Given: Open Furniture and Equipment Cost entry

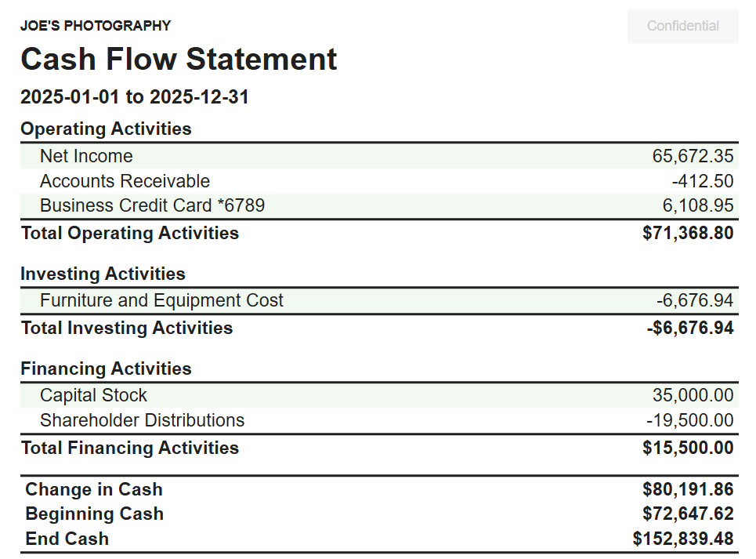Looking at the screenshot, I should click(x=379, y=301).
